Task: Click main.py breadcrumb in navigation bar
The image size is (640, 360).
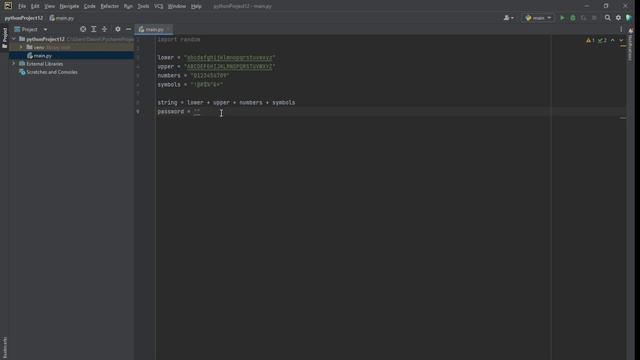Action: click(62, 18)
